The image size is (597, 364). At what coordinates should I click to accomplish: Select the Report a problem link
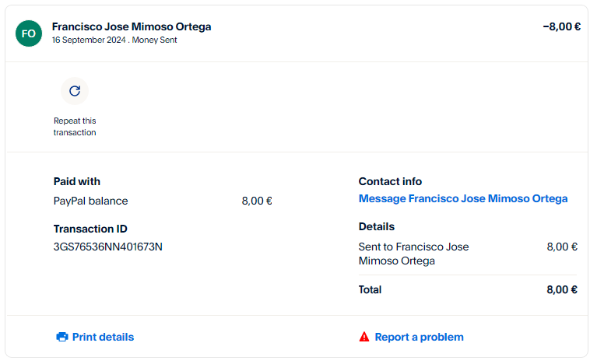419,337
